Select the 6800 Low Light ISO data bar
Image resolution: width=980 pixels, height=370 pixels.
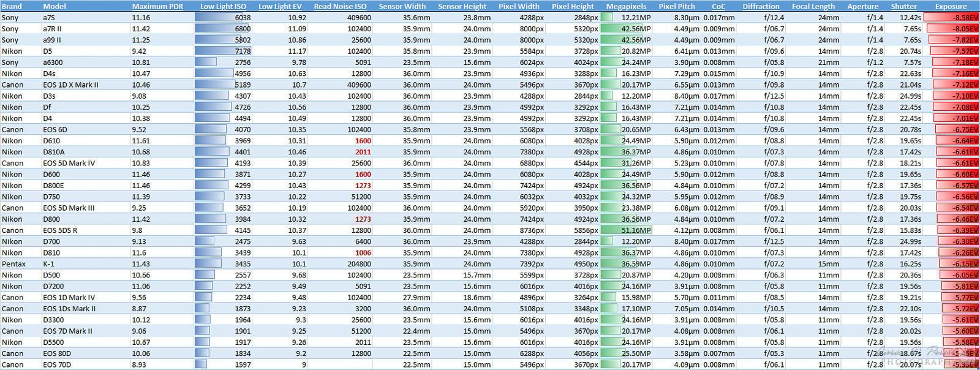[223, 29]
